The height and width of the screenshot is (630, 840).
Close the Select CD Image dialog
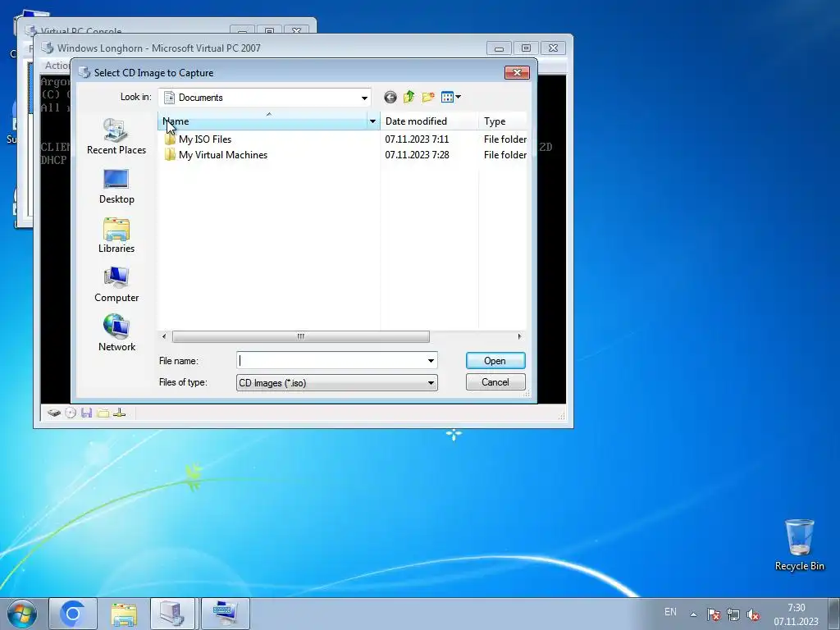(517, 72)
